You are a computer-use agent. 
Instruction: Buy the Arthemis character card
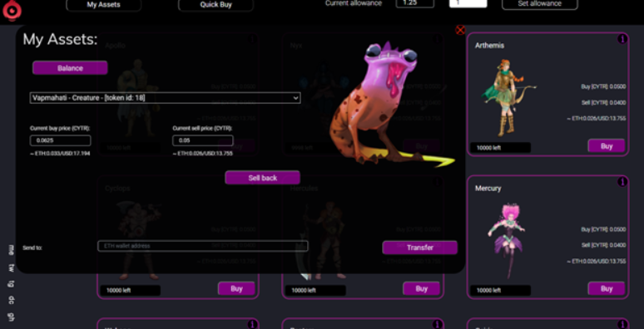(607, 146)
